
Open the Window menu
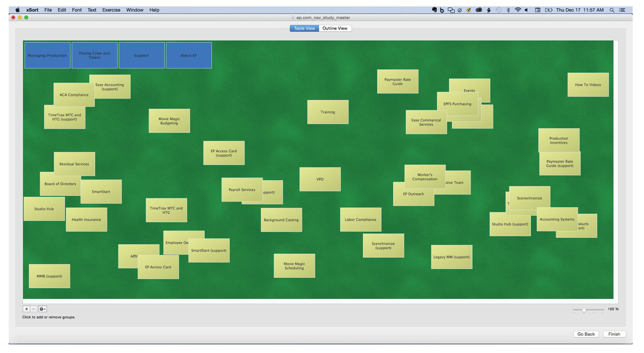click(x=135, y=10)
